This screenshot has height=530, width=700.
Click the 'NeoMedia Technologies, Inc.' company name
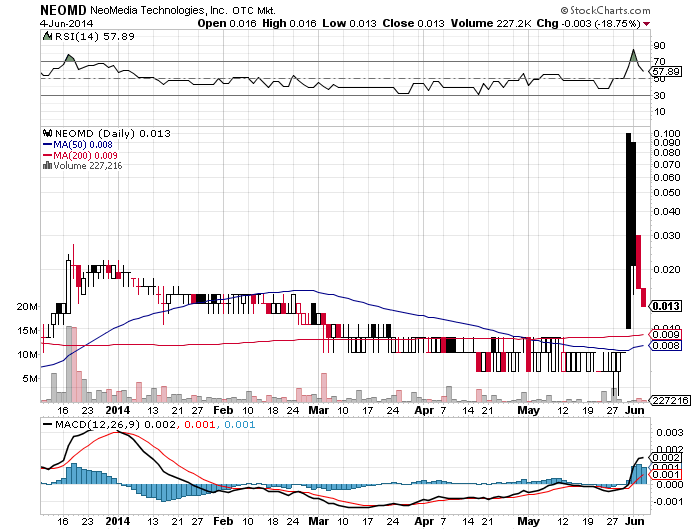tap(159, 10)
